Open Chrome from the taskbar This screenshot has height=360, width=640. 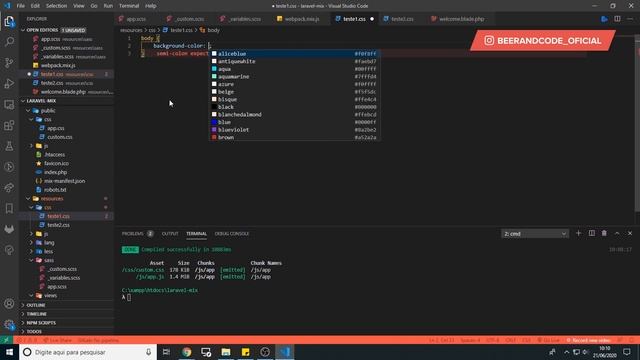(x=187, y=352)
